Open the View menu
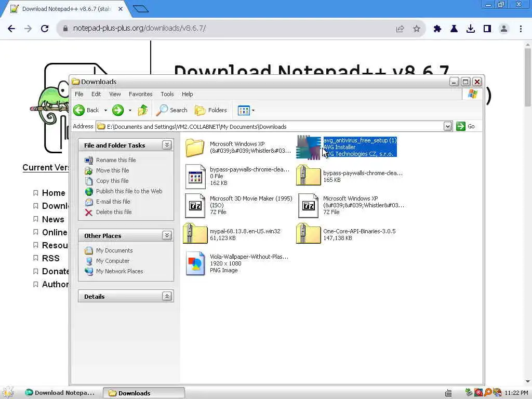This screenshot has width=532, height=399. click(x=115, y=94)
